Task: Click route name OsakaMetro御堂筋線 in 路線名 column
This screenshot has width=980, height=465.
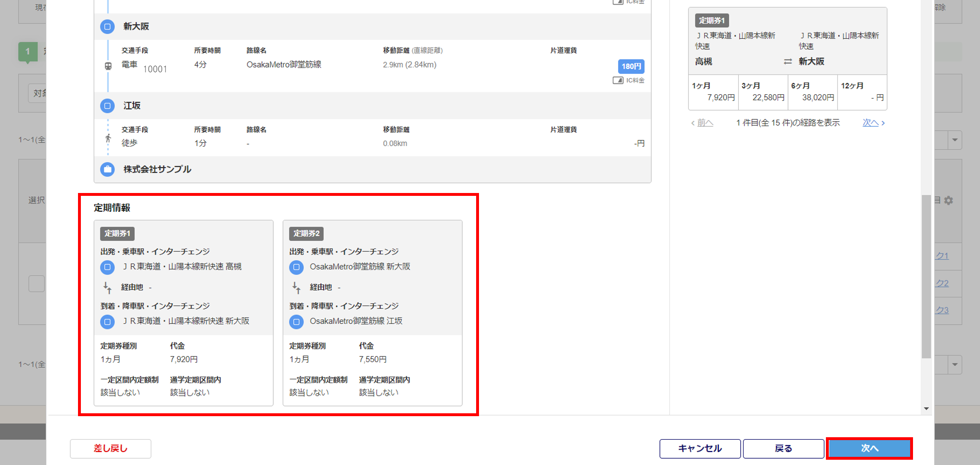Action: tap(284, 65)
